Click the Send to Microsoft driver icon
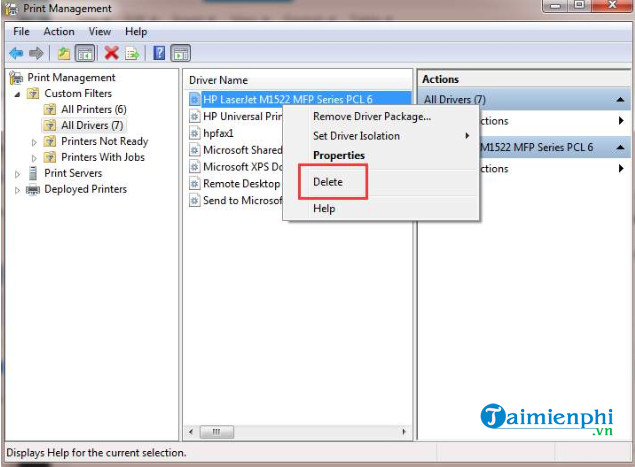The height and width of the screenshot is (467, 635). point(195,200)
